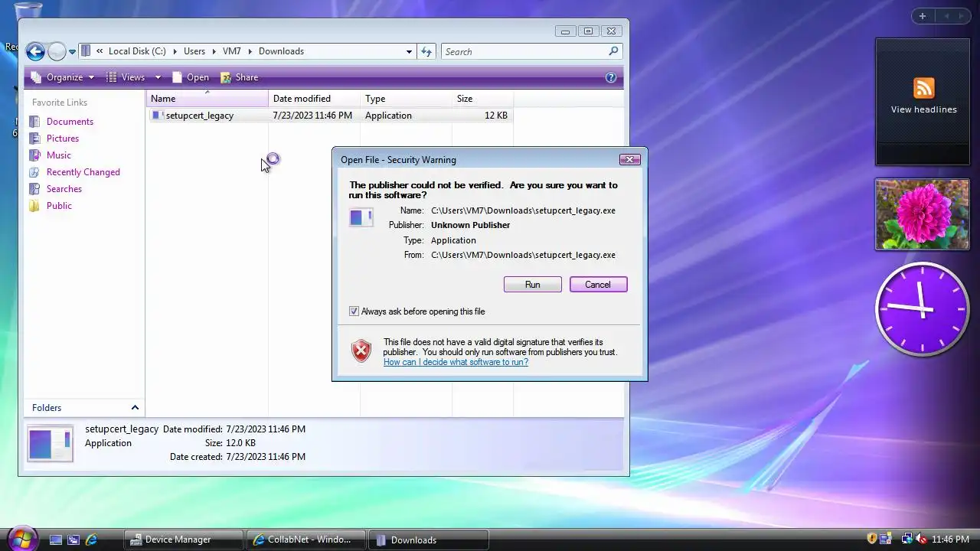This screenshot has width=980, height=551.
Task: Sort by the Date modified column
Action: tap(314, 99)
